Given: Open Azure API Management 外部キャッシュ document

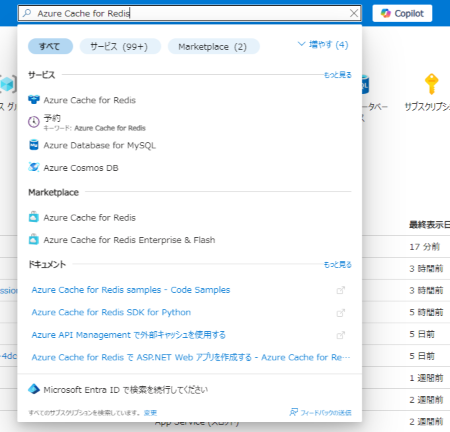Looking at the screenshot, I should 128,335.
